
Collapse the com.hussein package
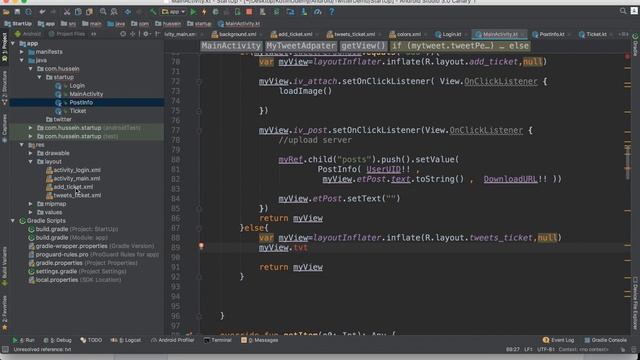click(x=31, y=69)
